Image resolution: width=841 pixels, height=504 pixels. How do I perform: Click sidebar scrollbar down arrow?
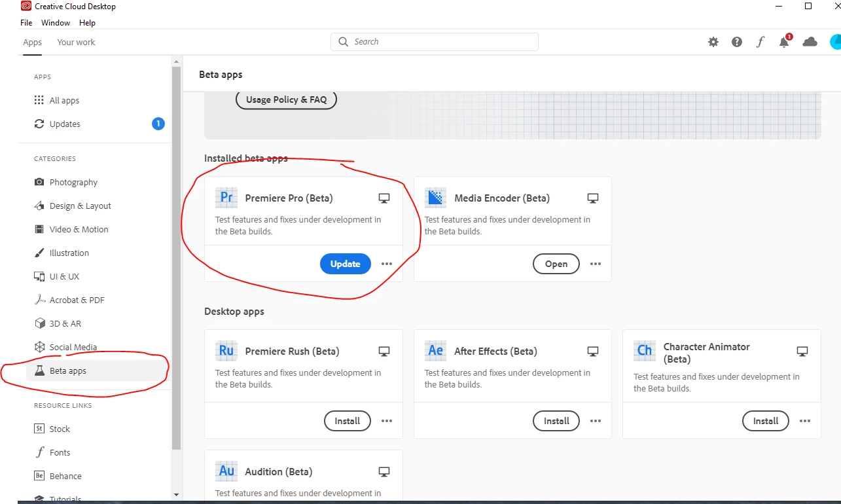(x=176, y=494)
